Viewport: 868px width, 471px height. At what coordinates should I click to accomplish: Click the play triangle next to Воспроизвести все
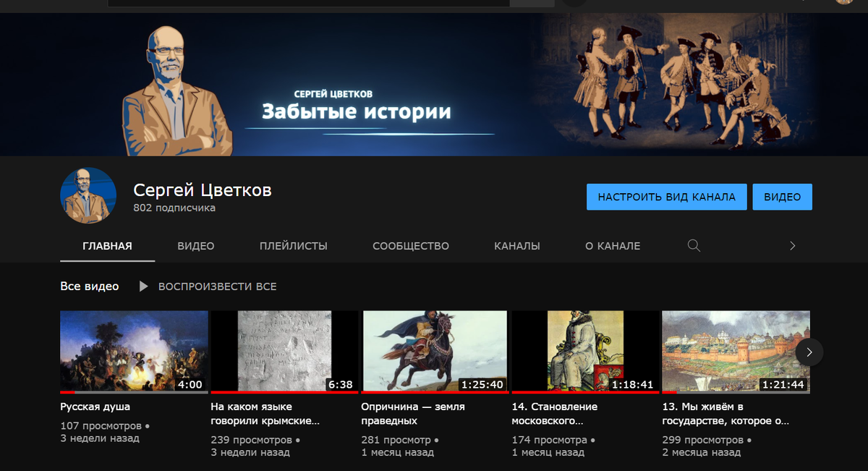point(143,287)
